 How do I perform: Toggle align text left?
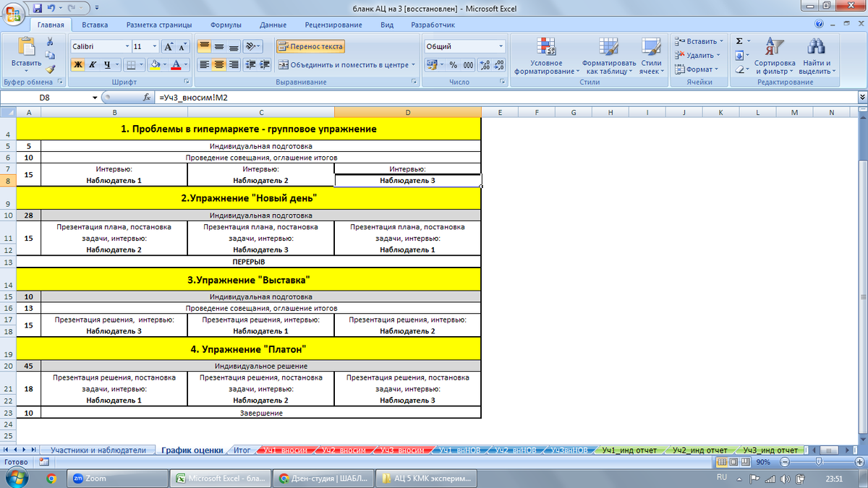tap(205, 64)
